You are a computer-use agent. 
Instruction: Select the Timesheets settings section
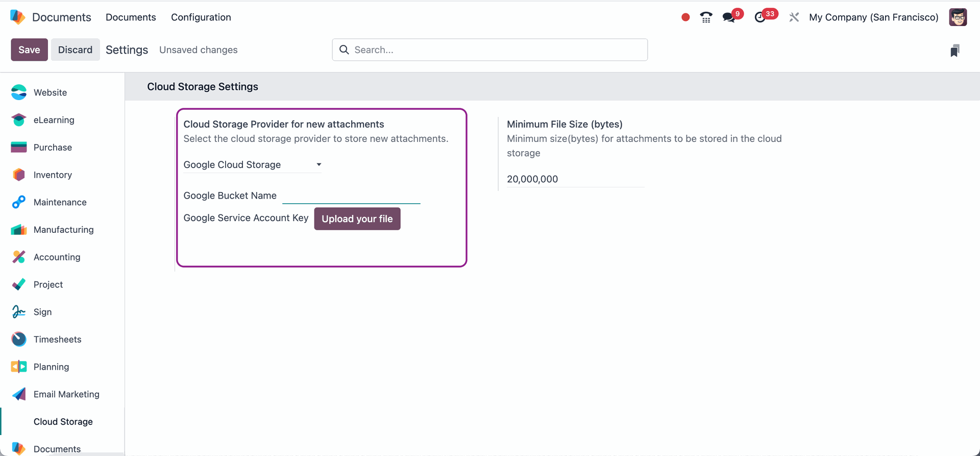(62, 339)
